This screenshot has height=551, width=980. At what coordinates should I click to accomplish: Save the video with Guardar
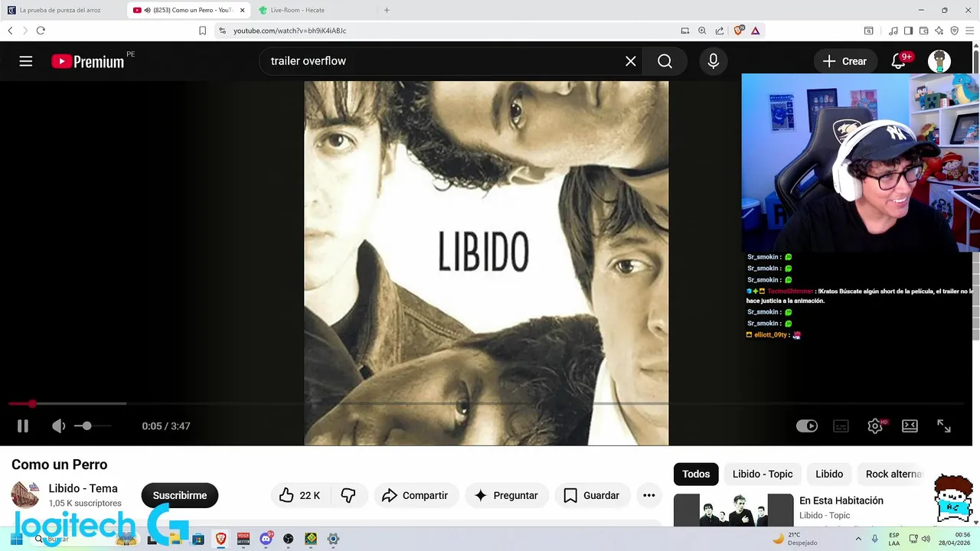click(592, 495)
